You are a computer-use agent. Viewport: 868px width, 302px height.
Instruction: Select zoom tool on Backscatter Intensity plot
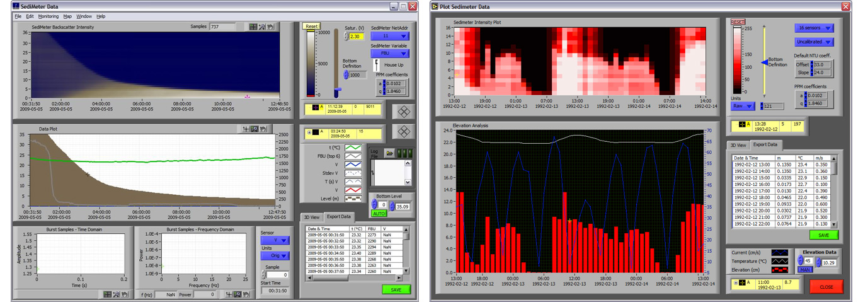point(261,27)
